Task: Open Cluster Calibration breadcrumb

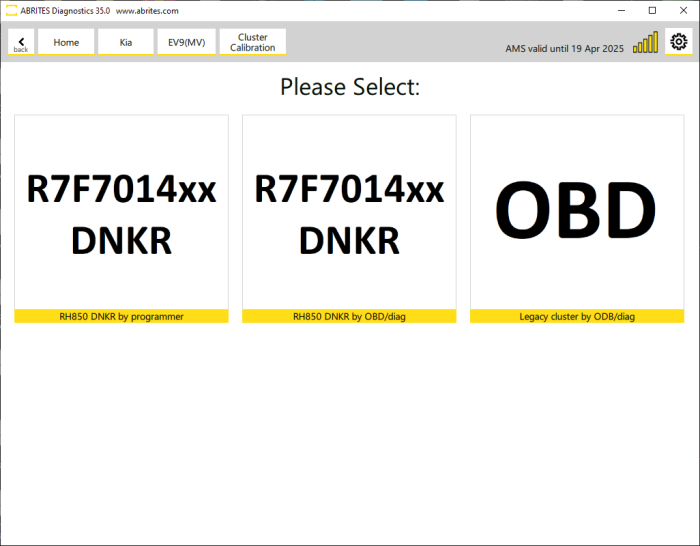Action: (253, 42)
